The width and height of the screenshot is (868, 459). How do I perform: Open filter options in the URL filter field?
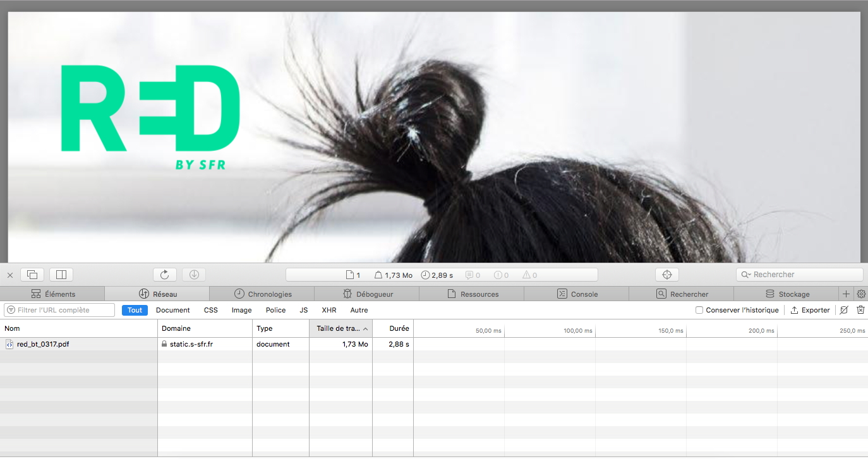[11, 310]
